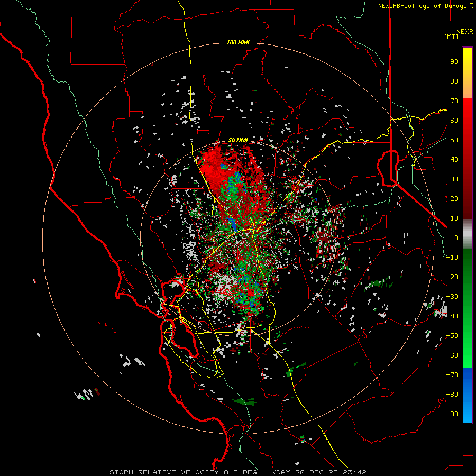The width and height of the screenshot is (476, 476).
Task: Click the red segment of the color bar
Action: click(467, 159)
